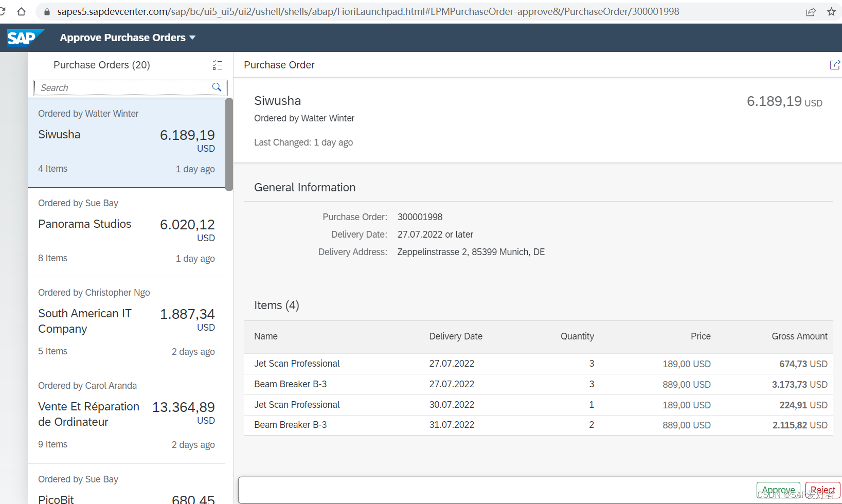
Task: Click Items (4) section heading
Action: 277,305
